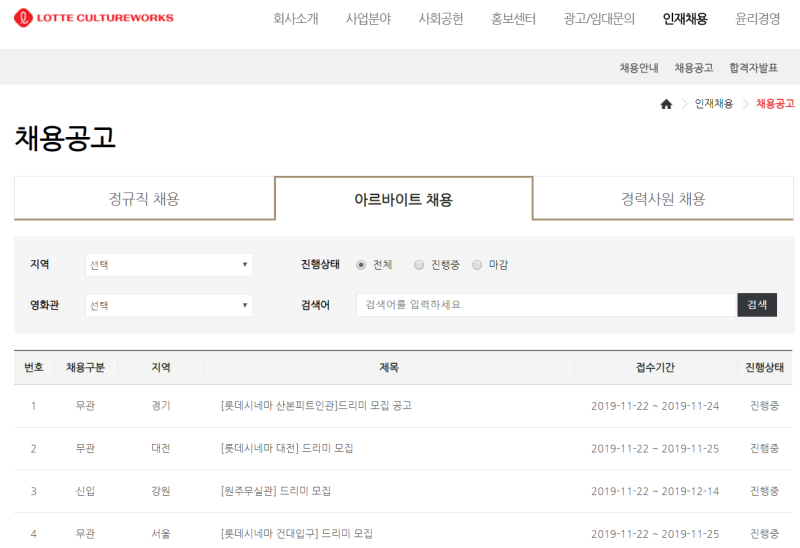Click the 검색 search button
Image resolution: width=800 pixels, height=548 pixels.
[757, 305]
